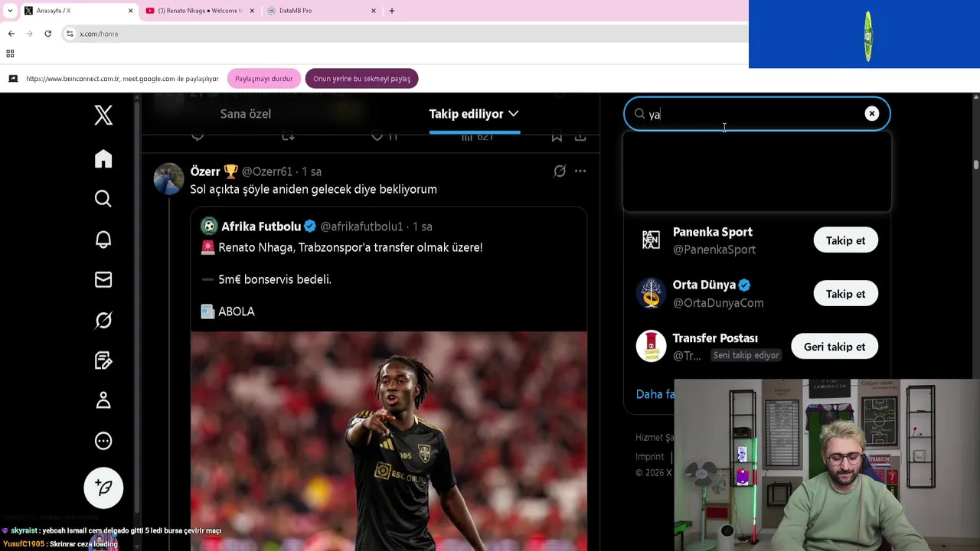Open Grok action on Özerr's post

[560, 171]
